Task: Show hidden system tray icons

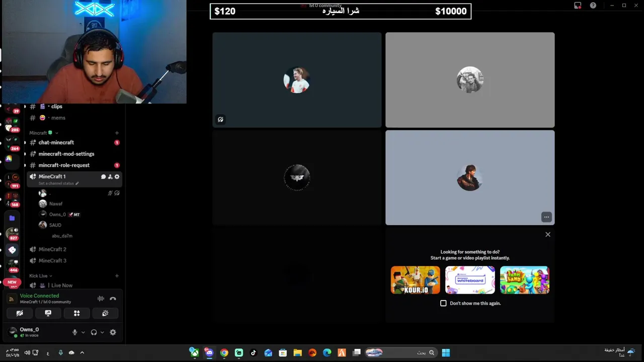Action: 82,353
